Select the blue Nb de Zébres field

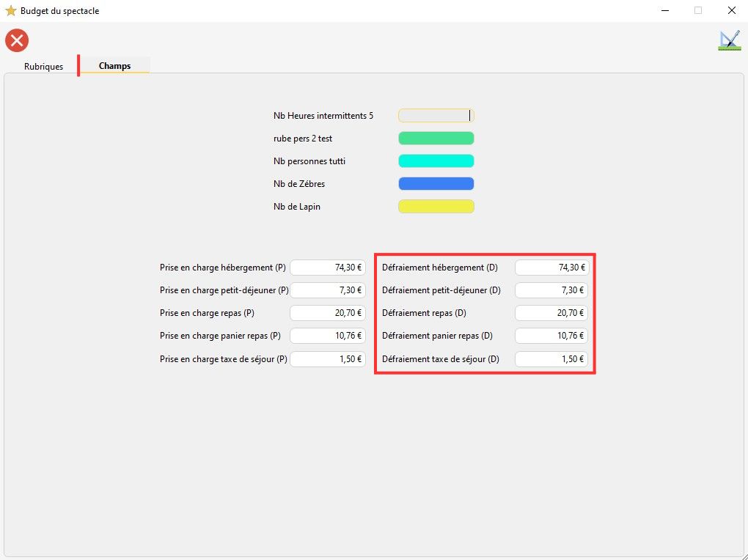coord(436,184)
